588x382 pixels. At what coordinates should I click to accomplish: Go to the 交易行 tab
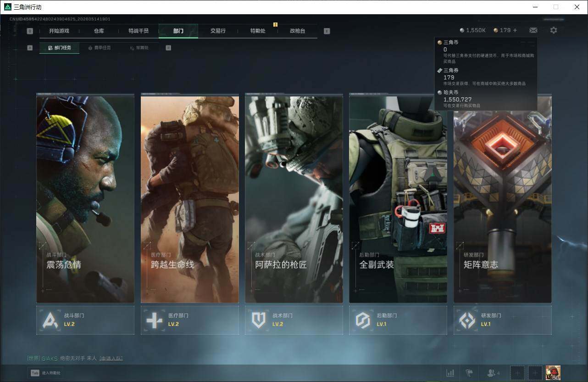(218, 31)
